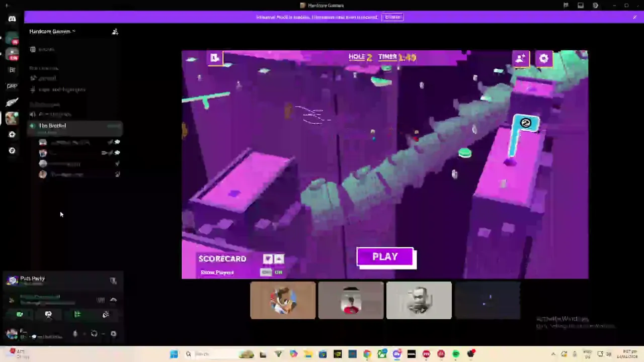Toggle the Show Players switch

tap(272, 272)
